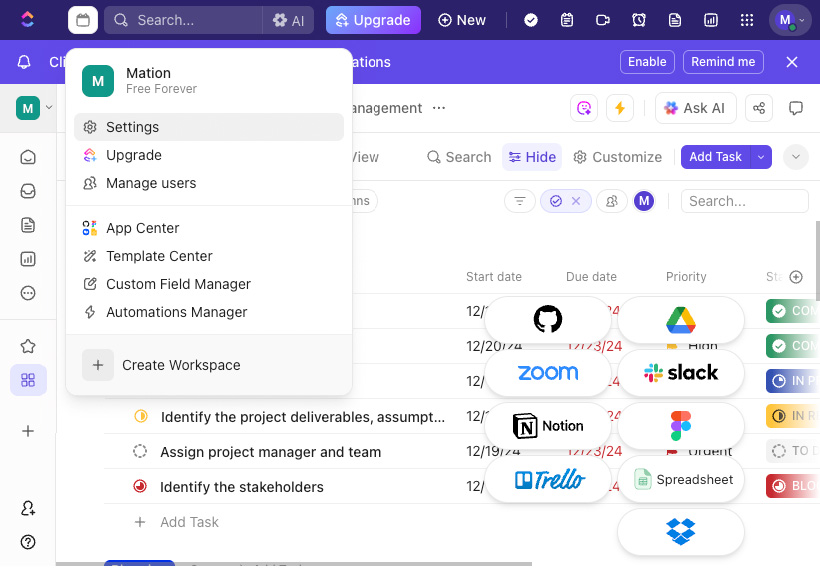820x581 pixels.
Task: Click the lightning automations icon
Action: click(x=620, y=108)
